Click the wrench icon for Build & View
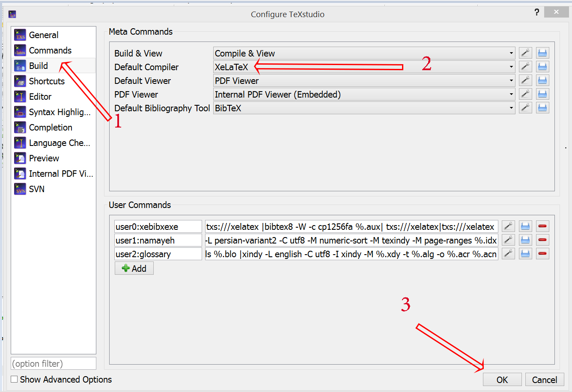 pos(525,53)
